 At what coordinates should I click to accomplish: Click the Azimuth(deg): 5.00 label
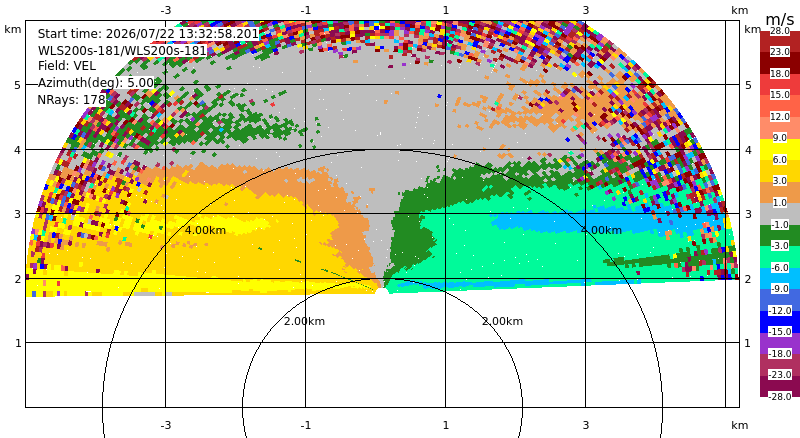(x=96, y=83)
